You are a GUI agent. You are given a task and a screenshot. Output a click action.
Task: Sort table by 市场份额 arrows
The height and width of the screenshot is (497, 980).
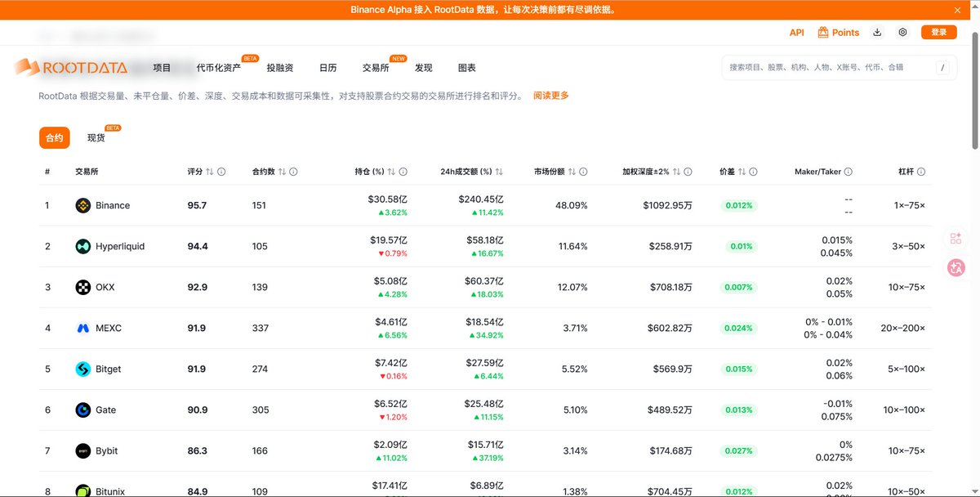(x=572, y=172)
